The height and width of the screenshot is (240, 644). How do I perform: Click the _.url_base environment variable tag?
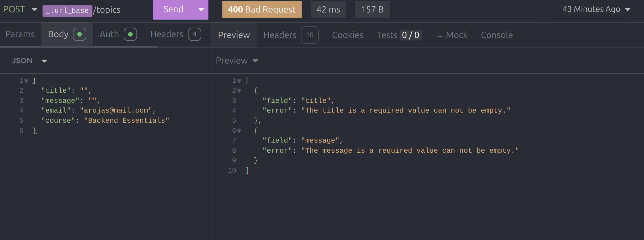67,10
